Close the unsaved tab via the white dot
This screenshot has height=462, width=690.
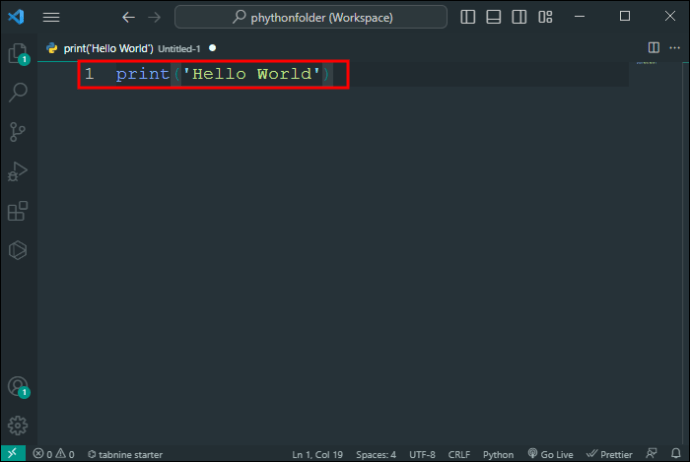pos(213,48)
